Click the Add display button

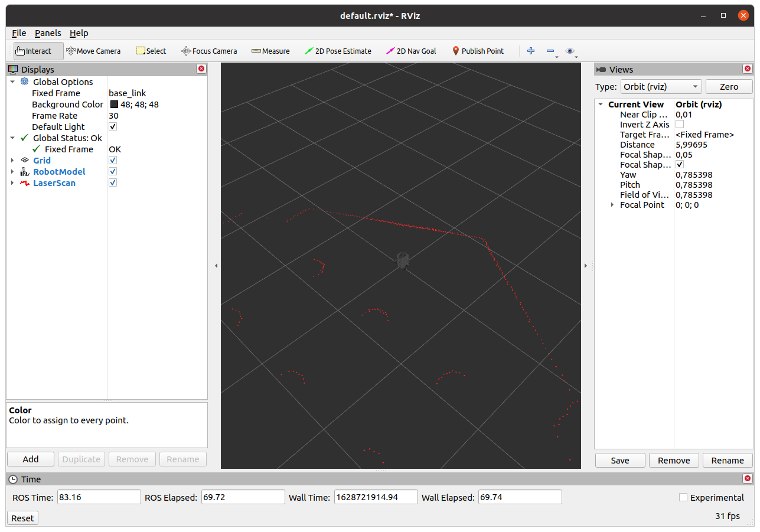pyautogui.click(x=31, y=459)
